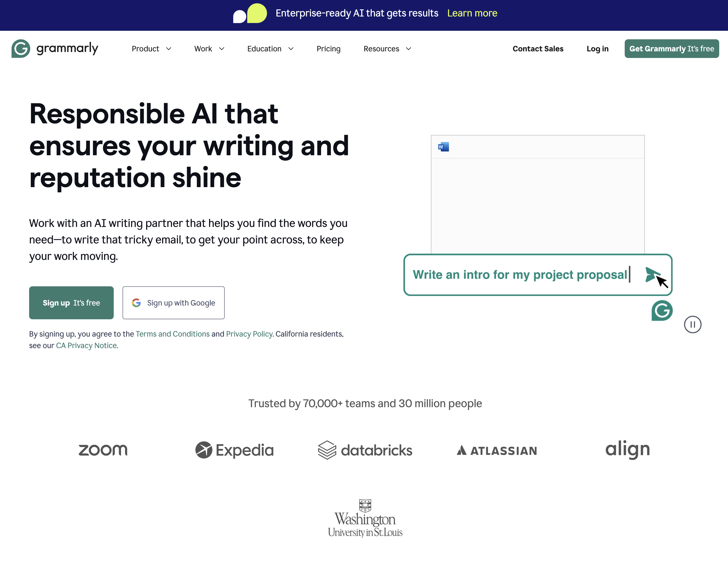The height and width of the screenshot is (588, 728).
Task: Click the Get Grammarly It's free button
Action: [671, 49]
